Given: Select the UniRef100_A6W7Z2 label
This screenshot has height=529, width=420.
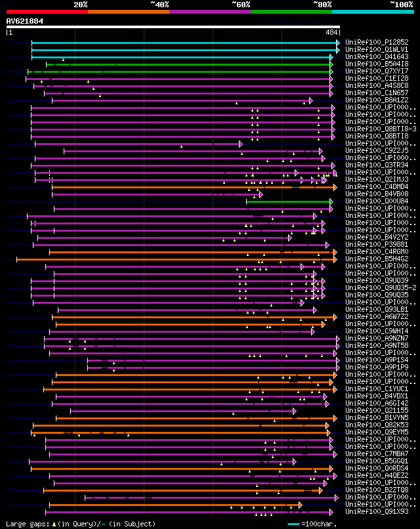Looking at the screenshot, I should coord(377,316).
